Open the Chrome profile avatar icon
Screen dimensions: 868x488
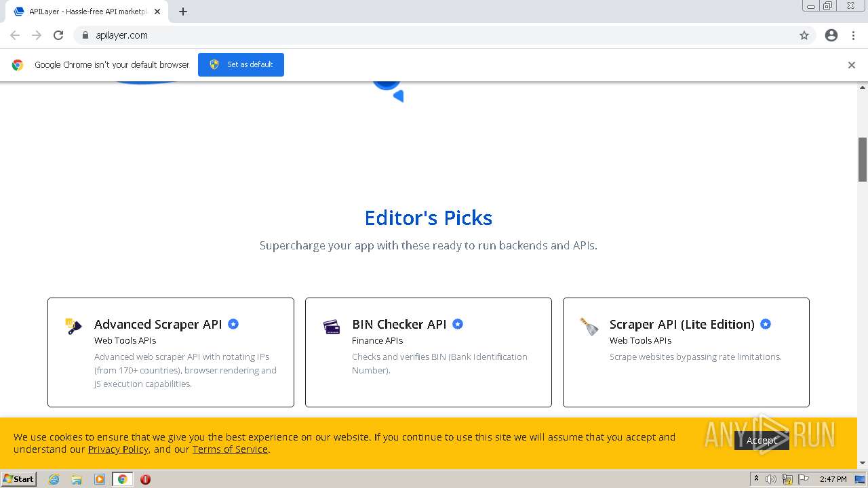(831, 35)
